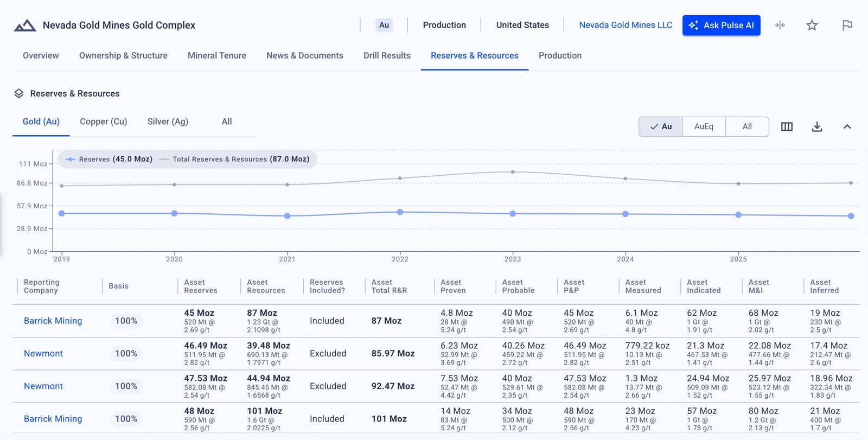Image resolution: width=868 pixels, height=440 pixels.
Task: Switch the unit toggle to AuEq
Action: coord(704,126)
